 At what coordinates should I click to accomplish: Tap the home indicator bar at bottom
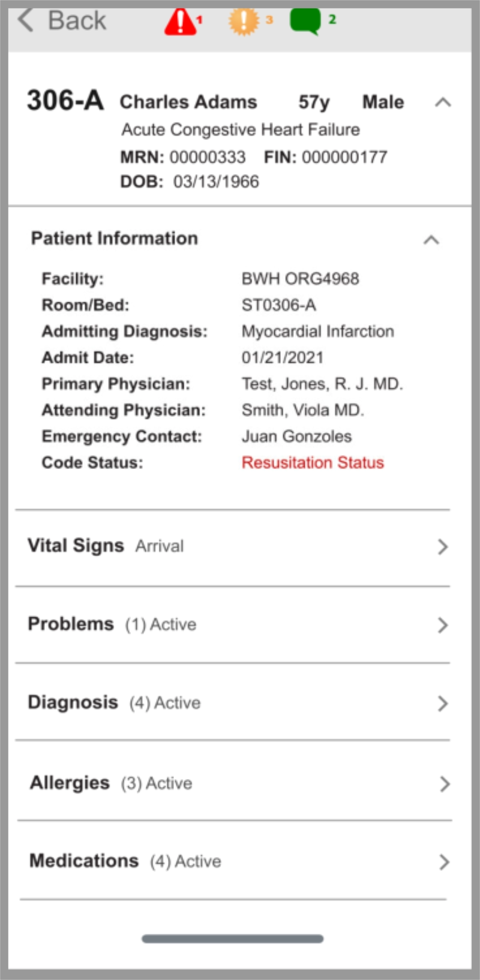pos(233,939)
